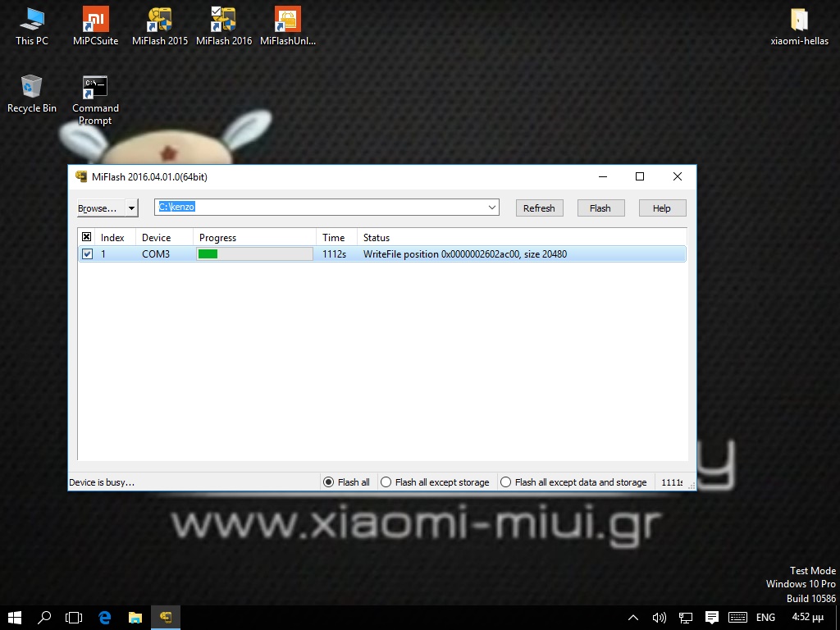Viewport: 840px width, 630px height.
Task: Click the Status column header
Action: tap(377, 237)
